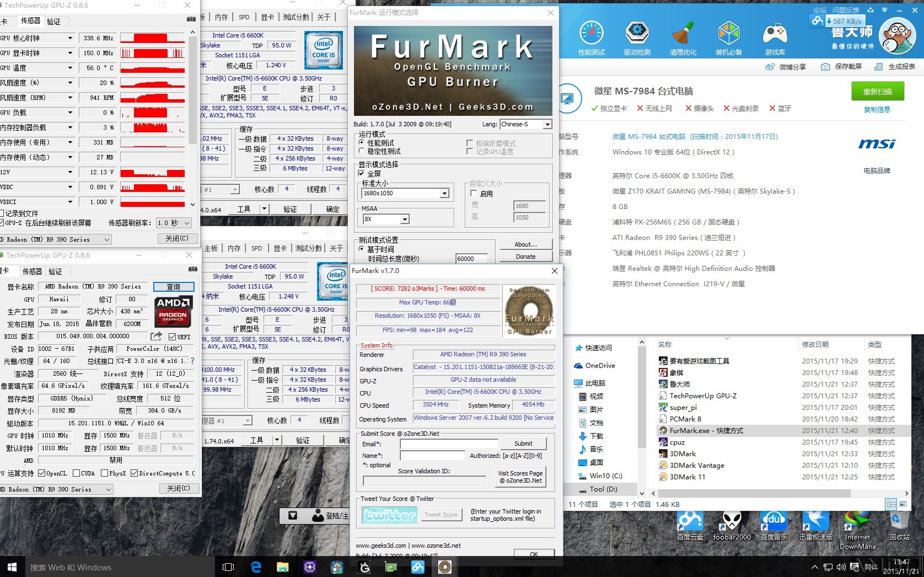Switch to 主板 tab in lower CPU-Z

pos(211,248)
